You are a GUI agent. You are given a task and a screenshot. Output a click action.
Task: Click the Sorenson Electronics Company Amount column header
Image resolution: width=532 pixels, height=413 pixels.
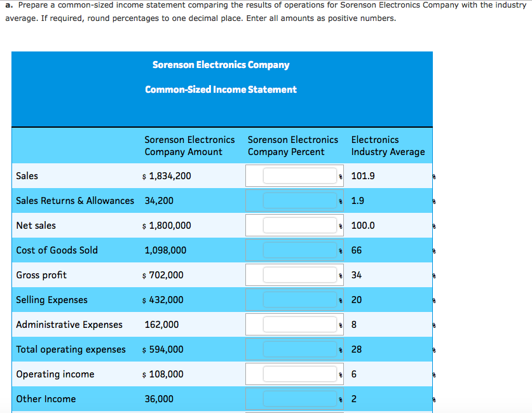(x=189, y=146)
